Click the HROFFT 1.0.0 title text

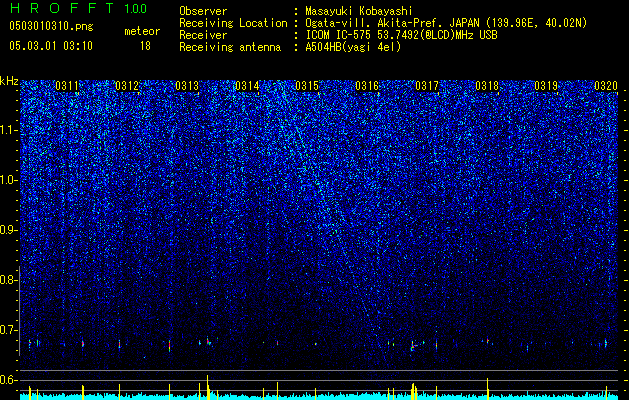78,8
